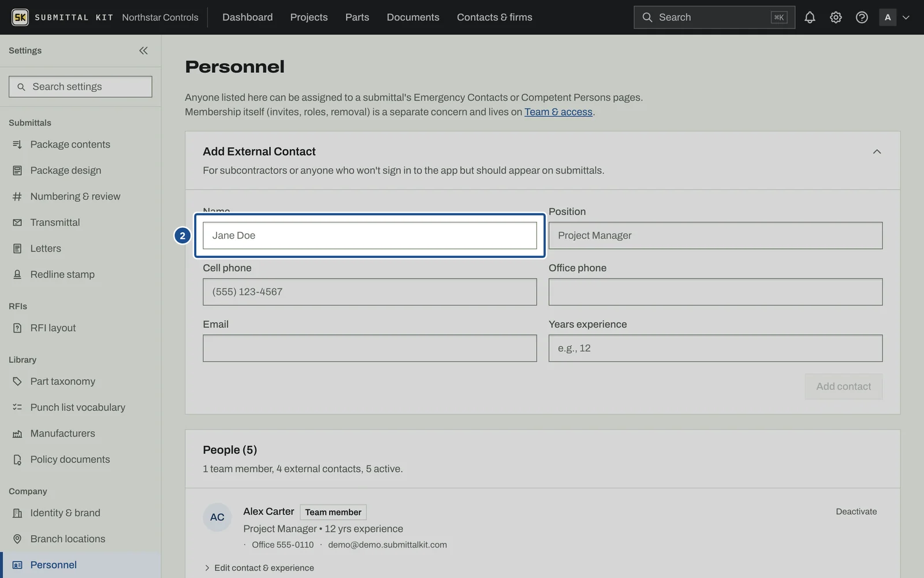Open Contacts & firms tab

[494, 17]
